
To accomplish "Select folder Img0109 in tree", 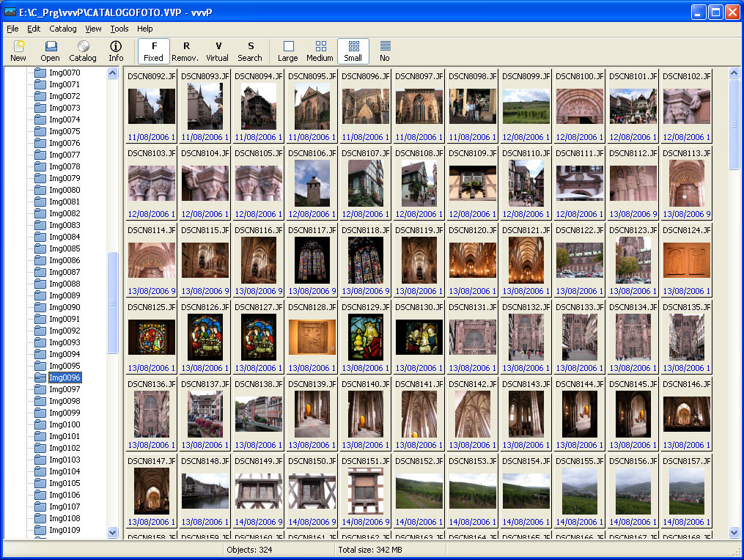I will tap(65, 530).
